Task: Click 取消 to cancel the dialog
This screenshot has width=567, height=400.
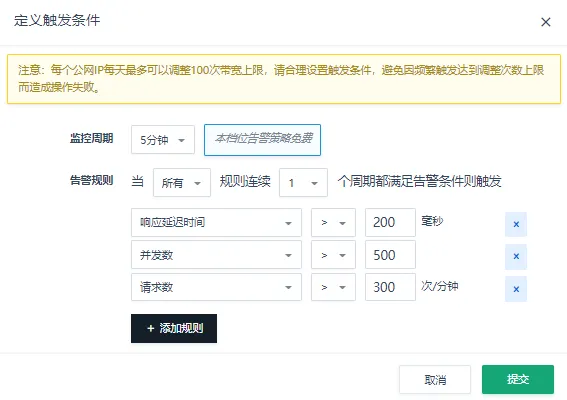Action: click(x=435, y=380)
